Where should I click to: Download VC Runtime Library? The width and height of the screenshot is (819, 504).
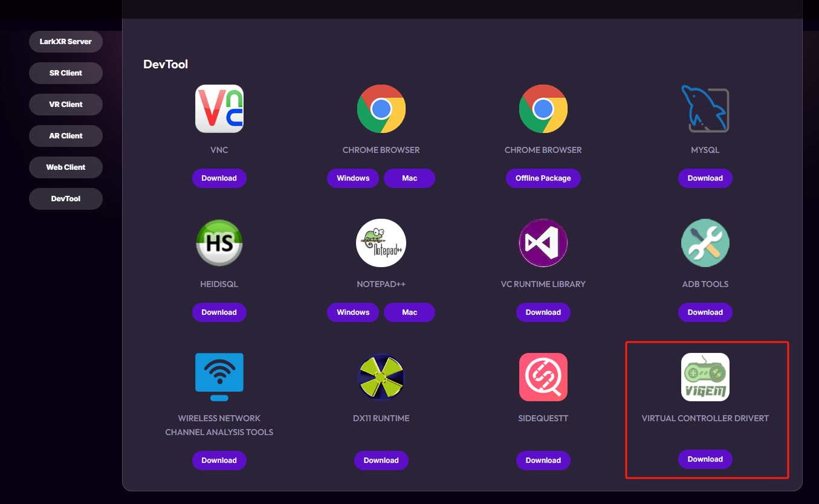coord(543,312)
